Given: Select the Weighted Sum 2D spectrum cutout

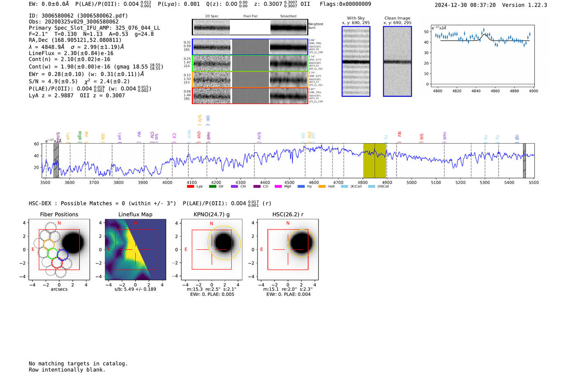Looking at the screenshot, I should click(x=211, y=27).
